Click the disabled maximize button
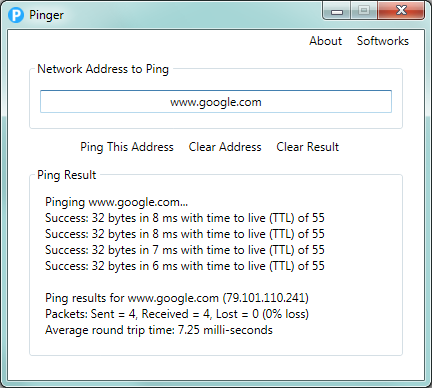 (x=364, y=11)
